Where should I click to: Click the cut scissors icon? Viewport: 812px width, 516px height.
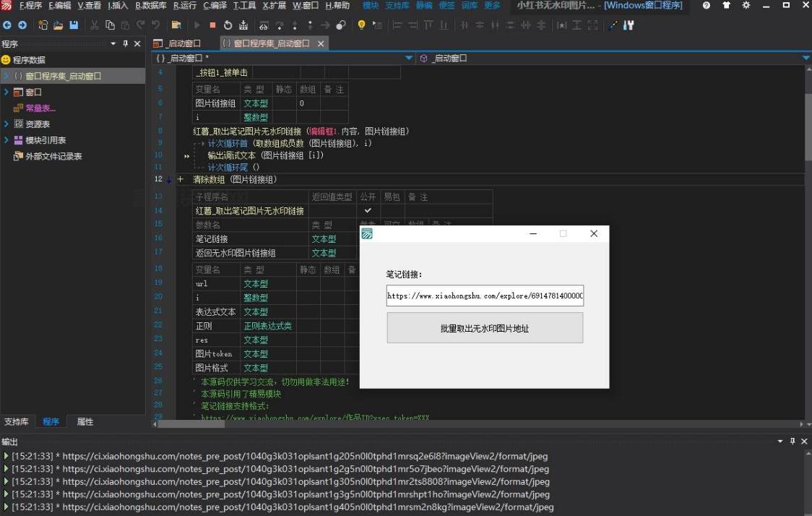94,25
